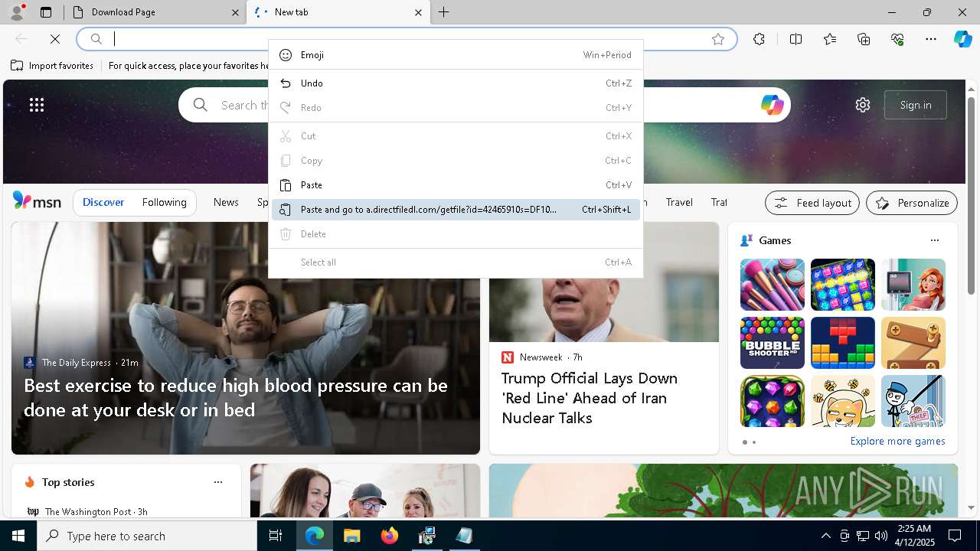The height and width of the screenshot is (551, 980).
Task: Close the Download Page tab
Action: [x=235, y=12]
